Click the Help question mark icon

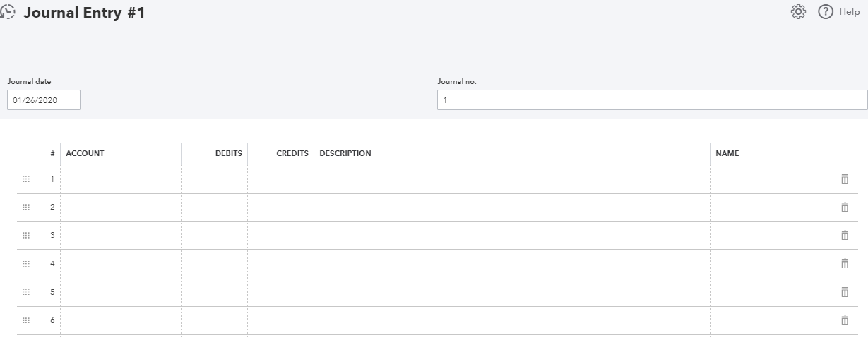click(826, 12)
